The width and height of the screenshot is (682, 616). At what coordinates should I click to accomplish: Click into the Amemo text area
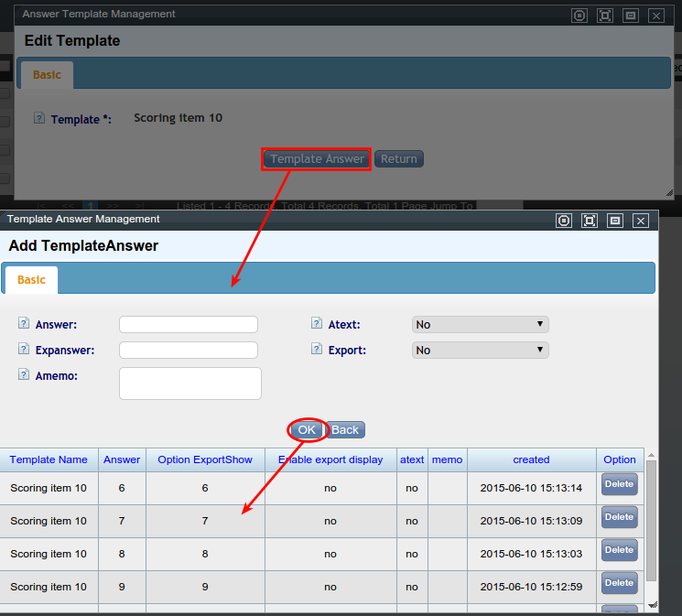[190, 384]
